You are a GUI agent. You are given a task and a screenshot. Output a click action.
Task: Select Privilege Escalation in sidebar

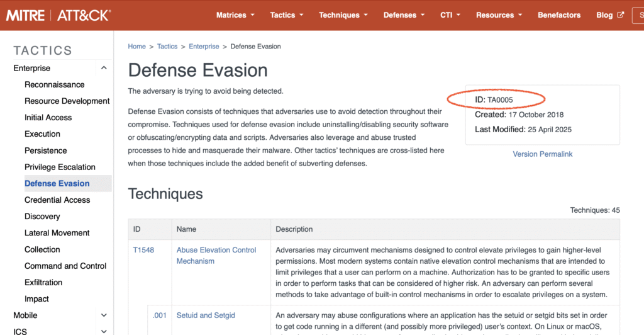pos(60,167)
